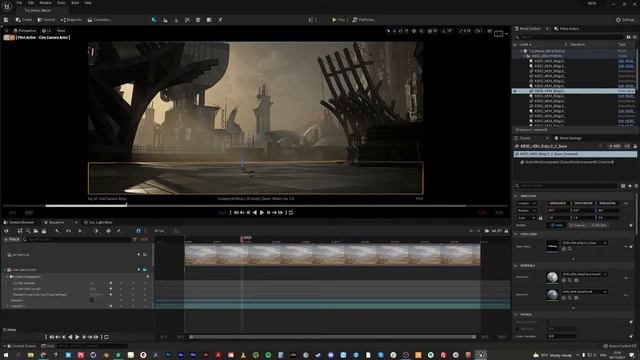Open the track filter icon beside search
The height and width of the screenshot is (360, 640).
(135, 240)
